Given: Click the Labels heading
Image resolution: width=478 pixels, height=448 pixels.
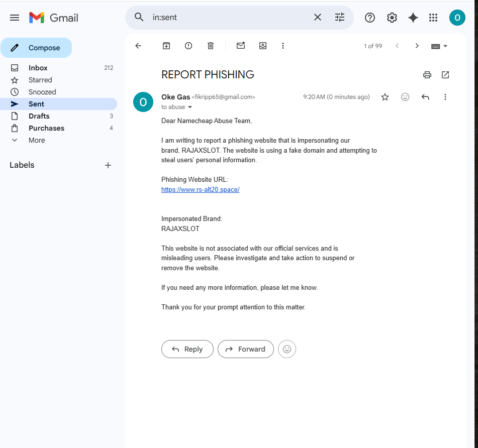Looking at the screenshot, I should click(22, 165).
